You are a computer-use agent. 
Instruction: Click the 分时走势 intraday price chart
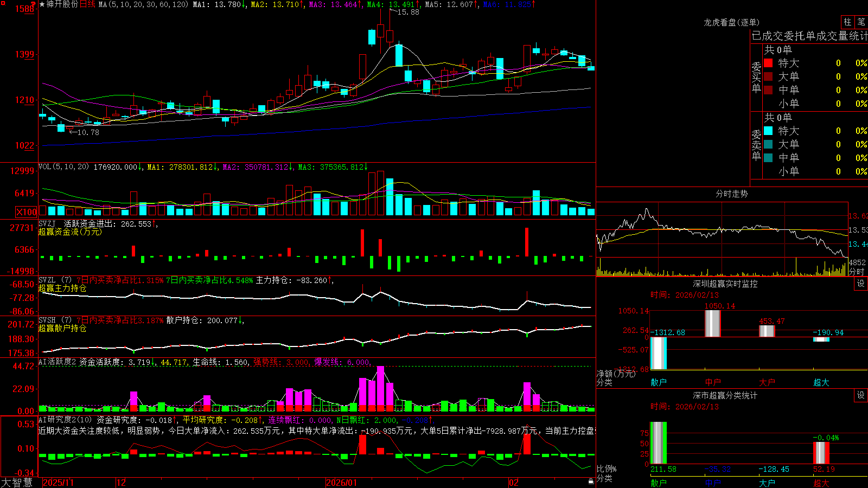722,229
